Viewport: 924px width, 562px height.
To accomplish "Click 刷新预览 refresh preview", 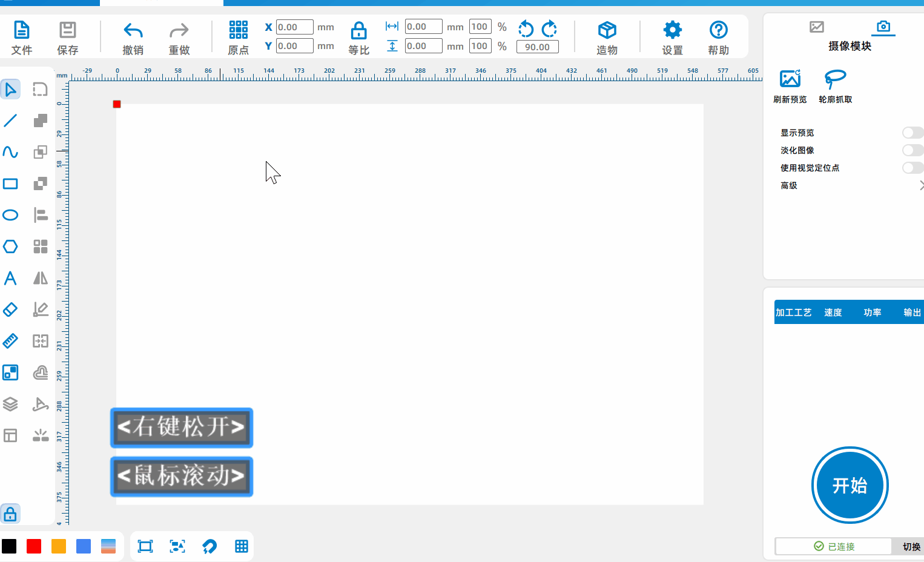I will 790,87.
